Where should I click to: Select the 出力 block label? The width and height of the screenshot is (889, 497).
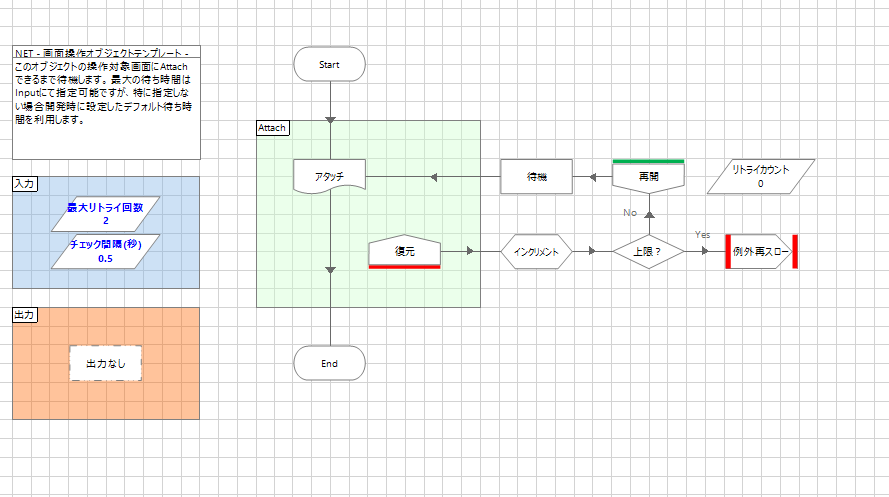25,314
